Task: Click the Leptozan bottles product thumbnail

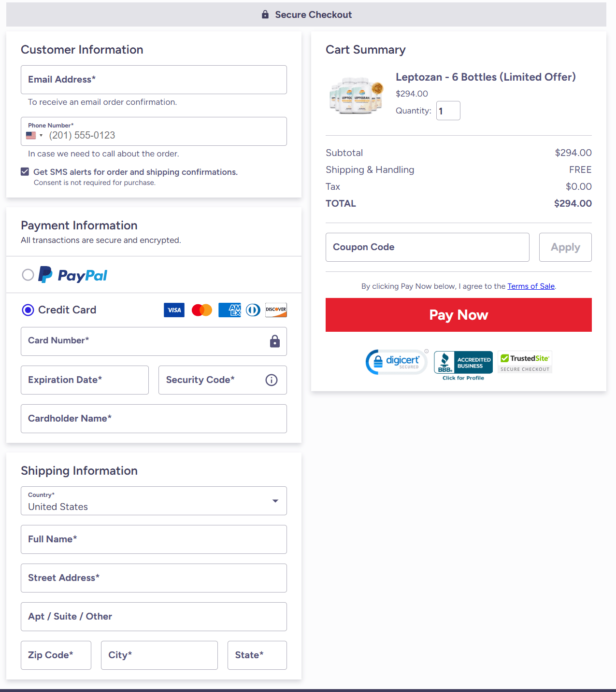Action: [x=357, y=95]
